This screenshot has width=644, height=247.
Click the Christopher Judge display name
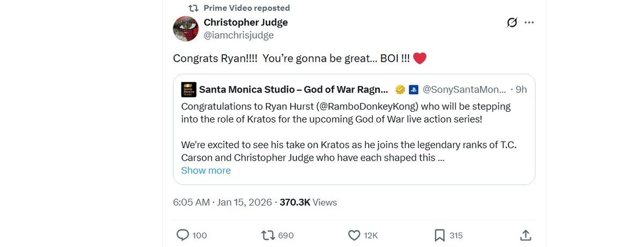(246, 22)
